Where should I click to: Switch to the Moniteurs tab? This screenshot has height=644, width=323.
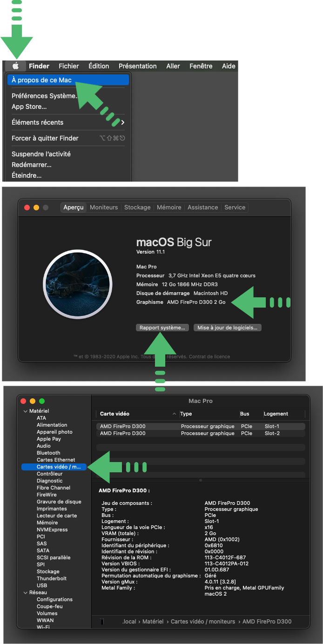104,208
